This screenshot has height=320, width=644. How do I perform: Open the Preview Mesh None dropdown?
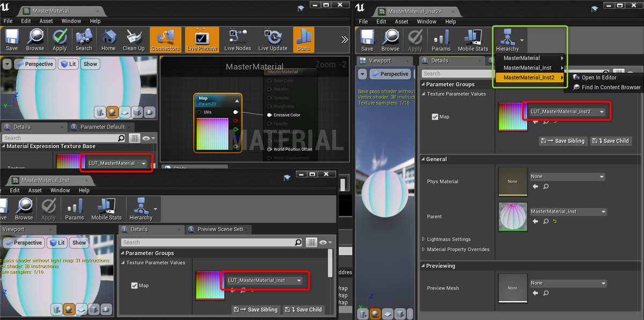(x=568, y=283)
